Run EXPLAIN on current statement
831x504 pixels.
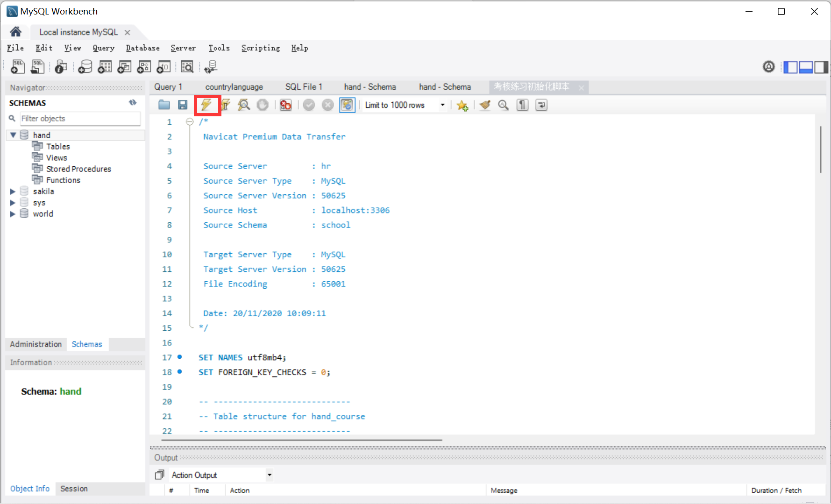point(244,105)
